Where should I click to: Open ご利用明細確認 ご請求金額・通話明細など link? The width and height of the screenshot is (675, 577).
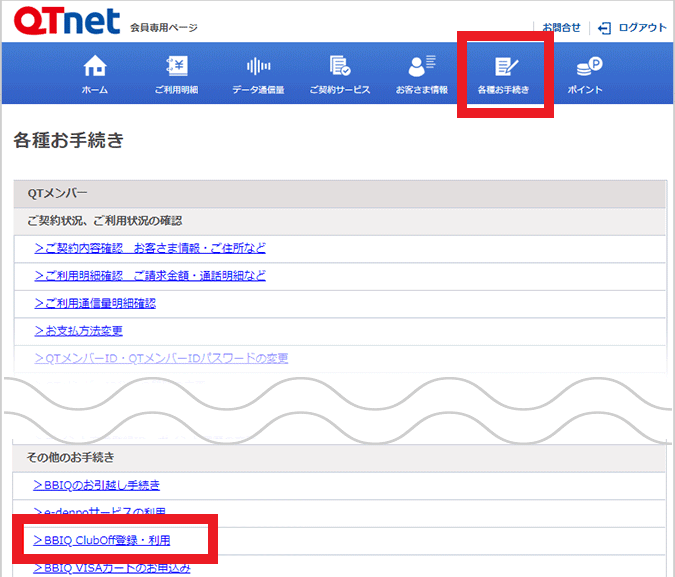[x=150, y=276]
